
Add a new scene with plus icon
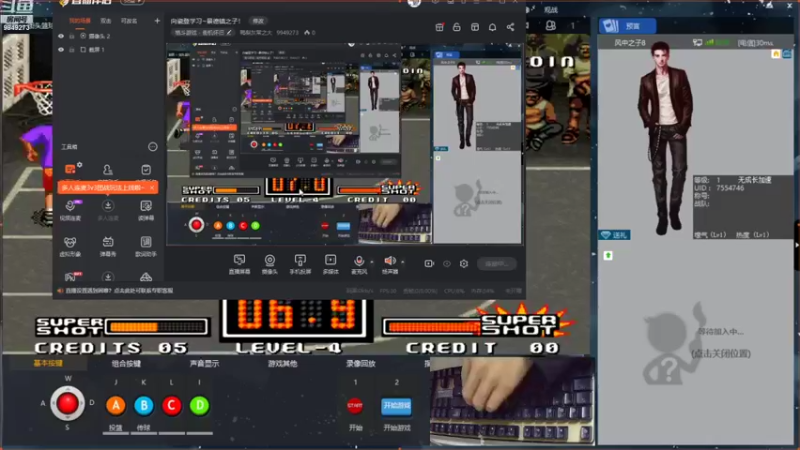[157, 21]
